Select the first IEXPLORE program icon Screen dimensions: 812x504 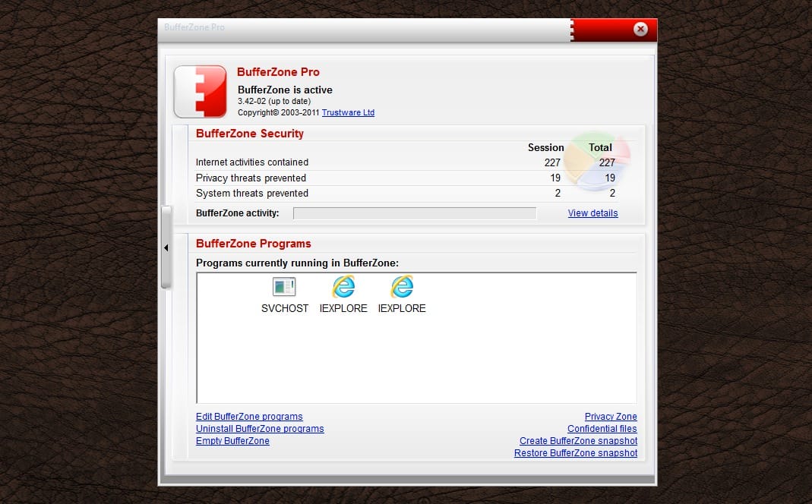(x=343, y=287)
